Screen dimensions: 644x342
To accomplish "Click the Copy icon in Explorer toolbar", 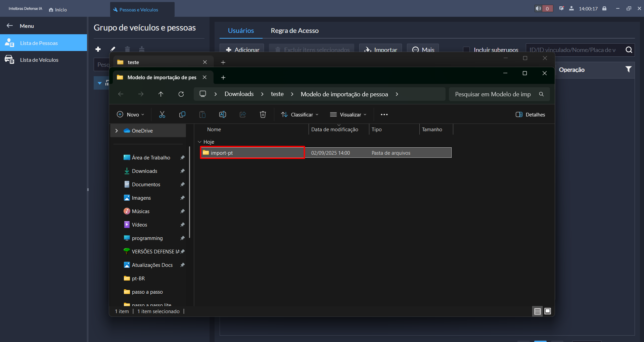I will click(182, 115).
